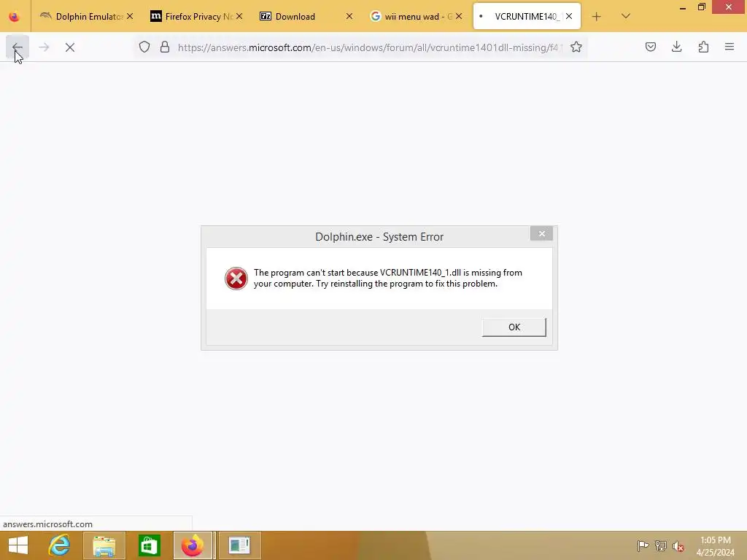Click the red error icon in dialog
Viewport: 747px width, 560px height.
point(236,279)
